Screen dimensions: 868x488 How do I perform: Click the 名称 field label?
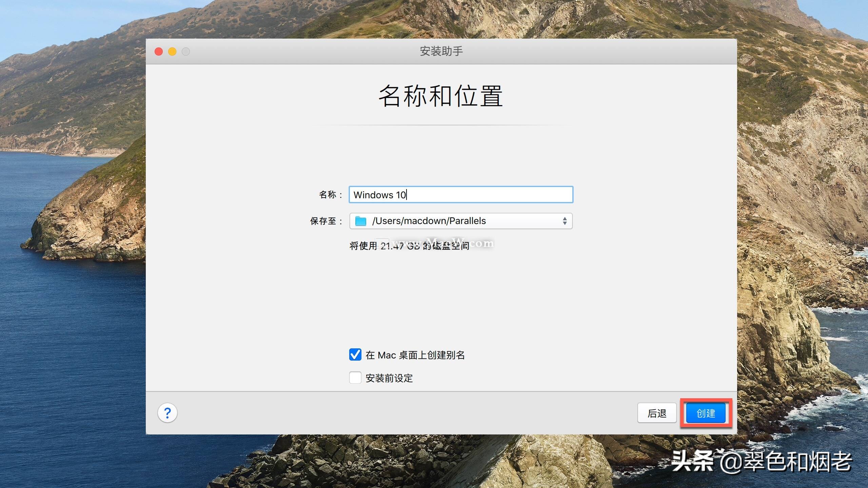click(x=329, y=195)
